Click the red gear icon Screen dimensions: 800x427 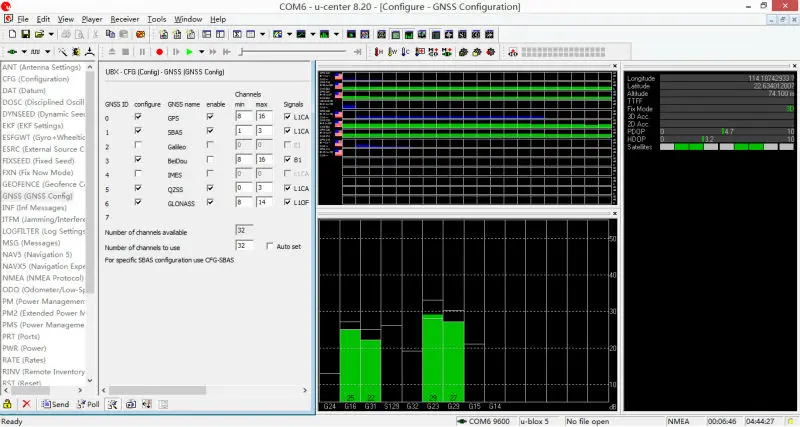tap(490, 52)
